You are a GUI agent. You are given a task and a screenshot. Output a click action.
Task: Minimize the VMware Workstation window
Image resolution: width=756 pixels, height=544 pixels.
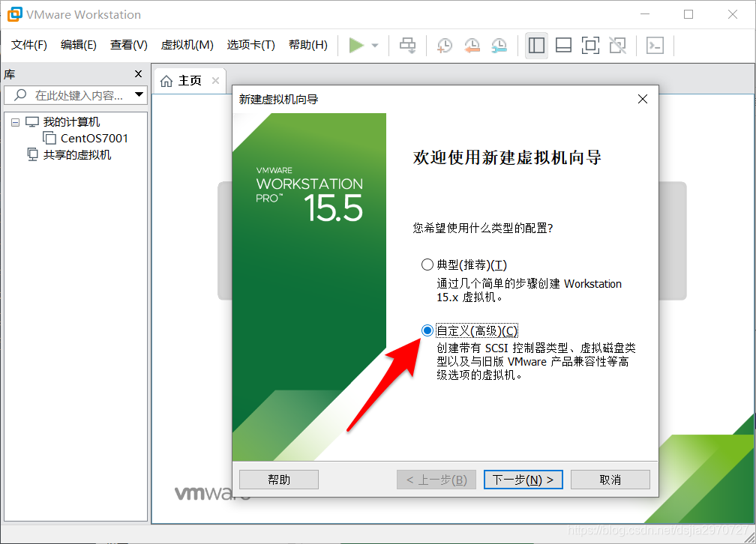pos(645,14)
